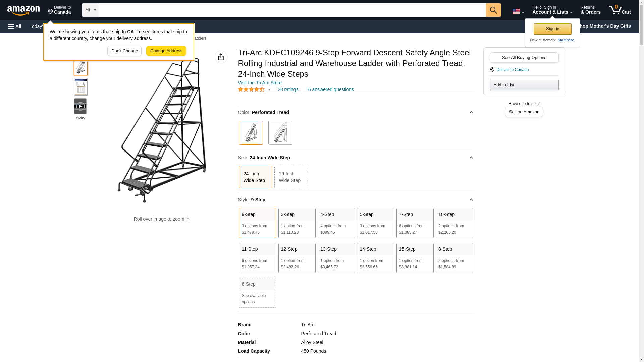Play the product video thumbnail
Image resolution: width=644 pixels, height=362 pixels.
point(80,106)
